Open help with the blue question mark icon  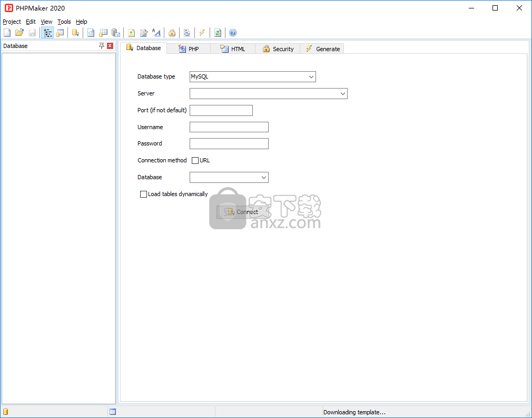pyautogui.click(x=233, y=33)
